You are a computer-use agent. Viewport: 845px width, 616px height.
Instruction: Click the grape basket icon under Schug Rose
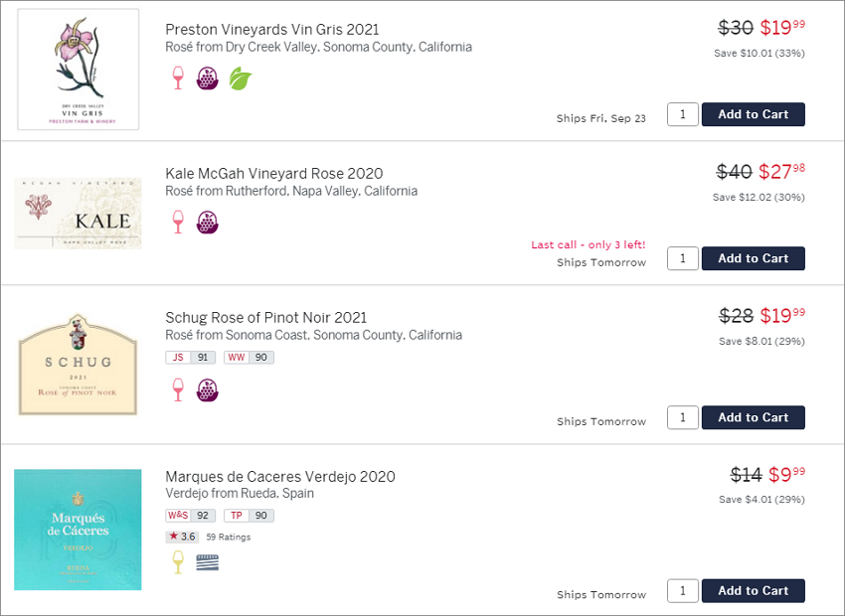coord(208,389)
